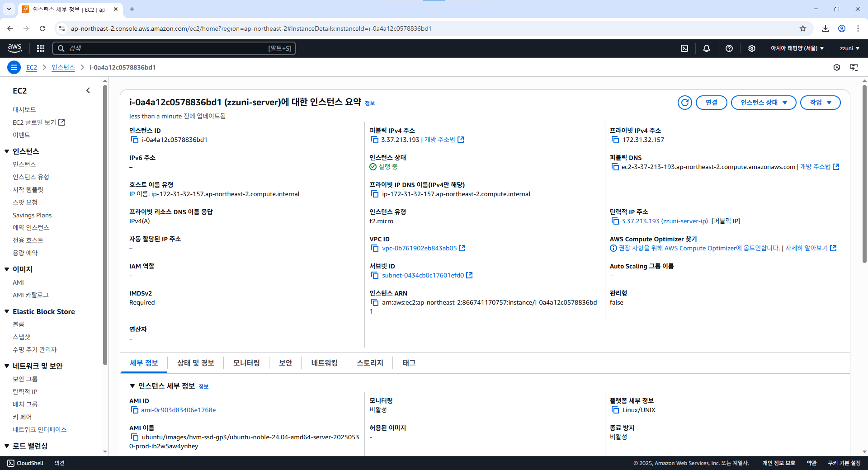The width and height of the screenshot is (868, 470).
Task: Open the 인스턴스 상태 dropdown
Action: point(764,103)
